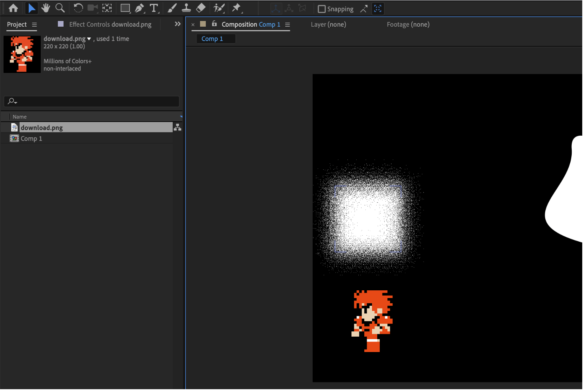Click the Local Axis mode icon
The height and width of the screenshot is (392, 584).
pos(276,8)
